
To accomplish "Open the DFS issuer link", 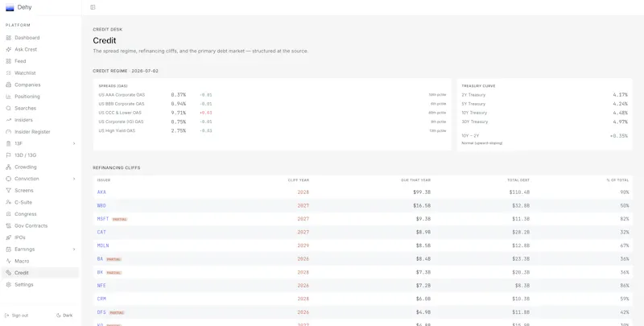I will 101,312.
